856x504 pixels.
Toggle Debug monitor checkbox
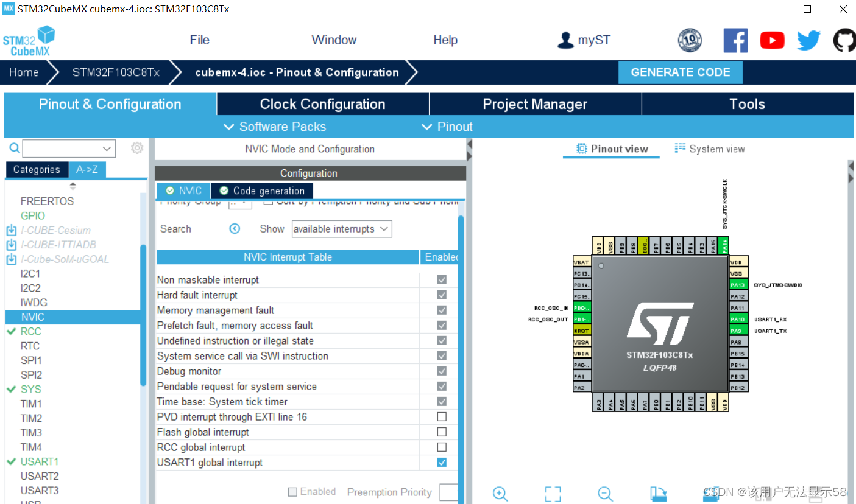click(442, 371)
